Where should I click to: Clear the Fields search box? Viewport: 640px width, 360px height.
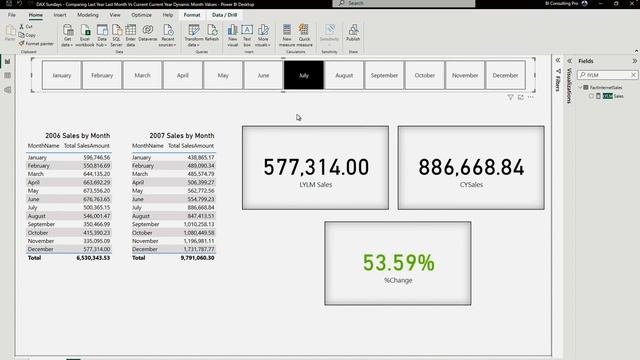coord(633,75)
